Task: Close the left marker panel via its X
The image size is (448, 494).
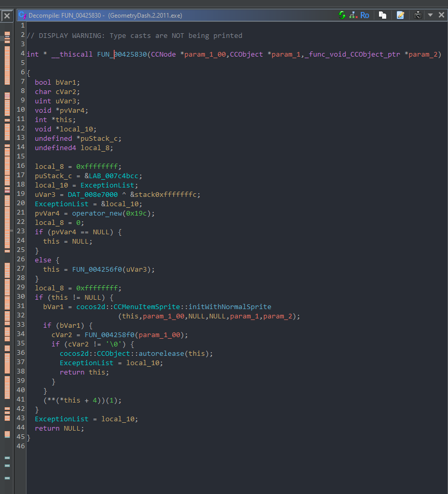Action: pyautogui.click(x=7, y=16)
